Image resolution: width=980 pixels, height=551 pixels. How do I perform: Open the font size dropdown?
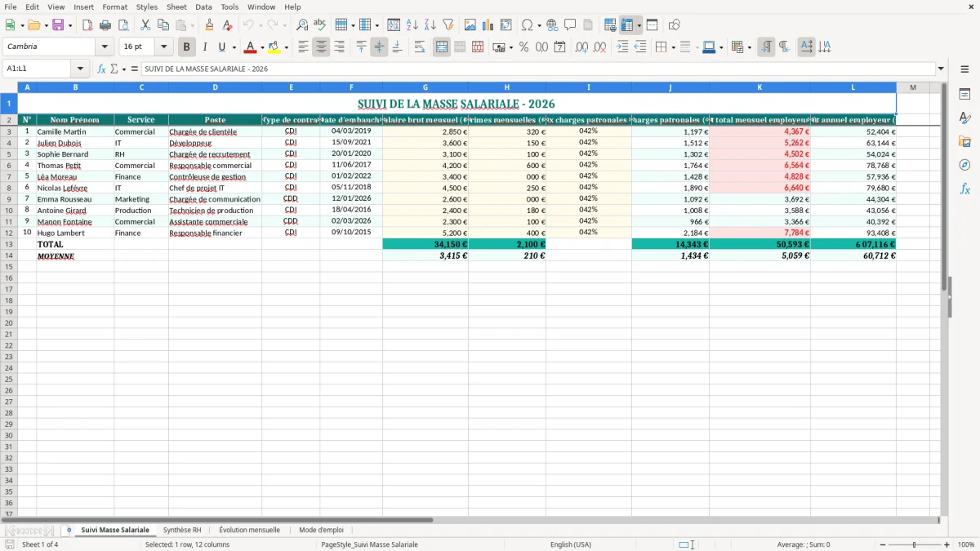[x=164, y=47]
